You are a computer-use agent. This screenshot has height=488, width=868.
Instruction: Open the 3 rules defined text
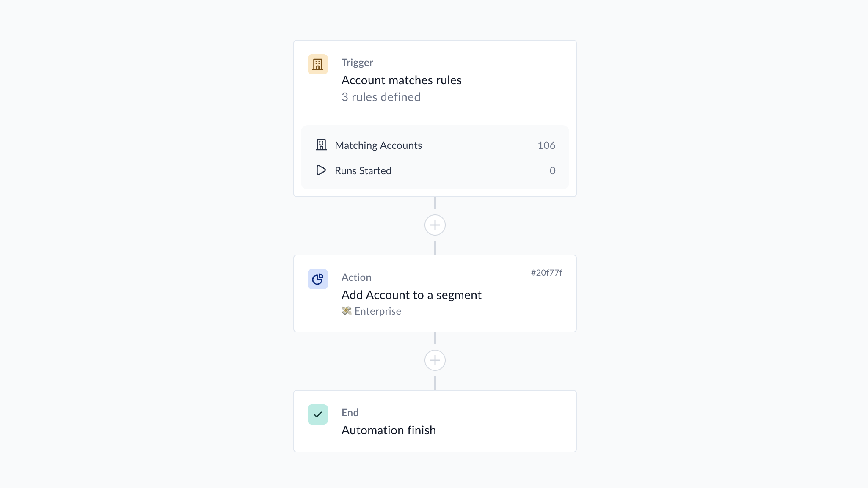(x=381, y=97)
